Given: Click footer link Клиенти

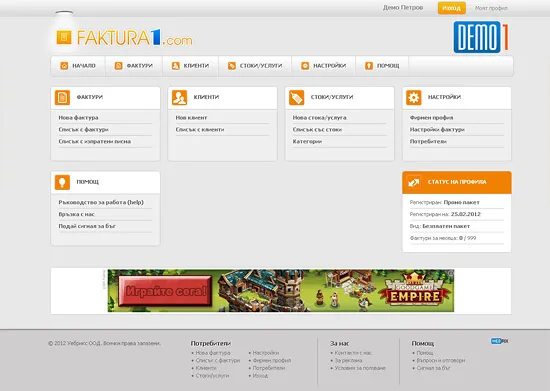Looking at the screenshot, I should coord(206,368).
